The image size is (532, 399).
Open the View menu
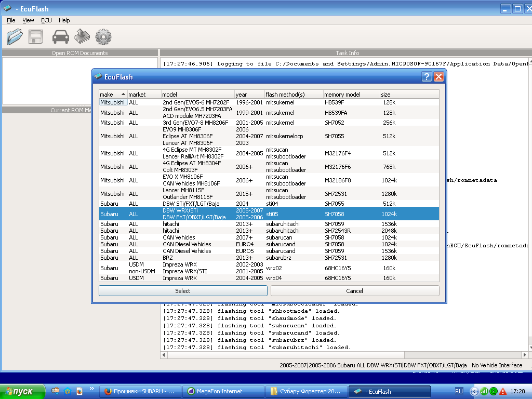28,20
